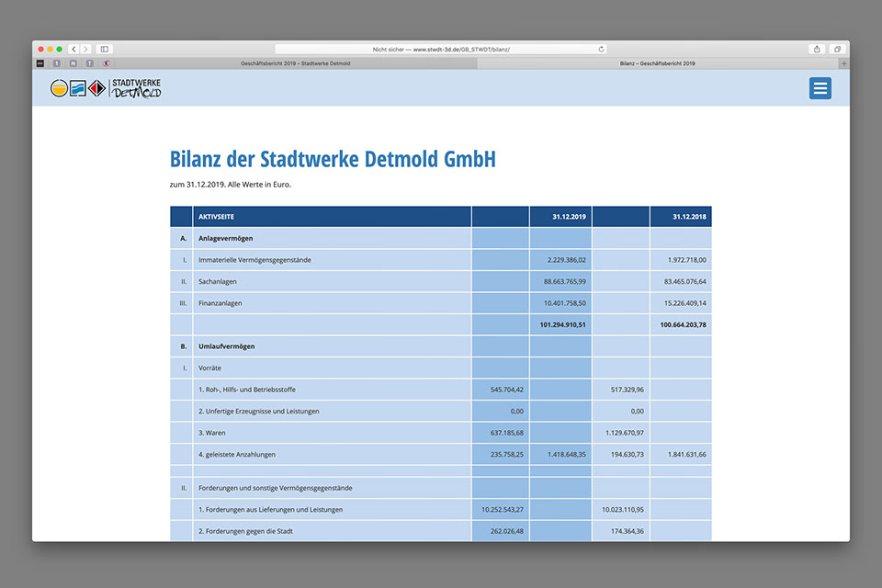This screenshot has height=588, width=882.
Task: Select the Bilanz – Geschäftsbericht 2019 tab
Action: pyautogui.click(x=657, y=63)
